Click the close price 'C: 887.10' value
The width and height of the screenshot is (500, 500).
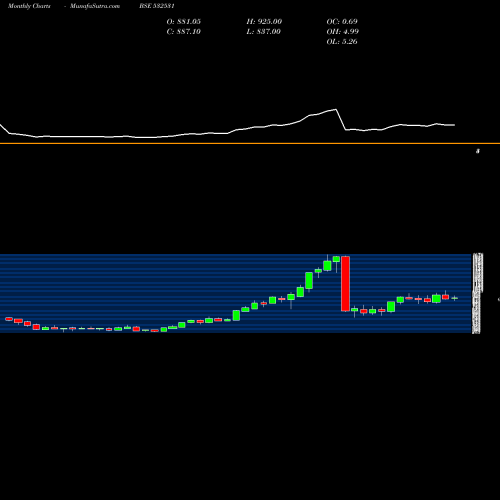184,32
